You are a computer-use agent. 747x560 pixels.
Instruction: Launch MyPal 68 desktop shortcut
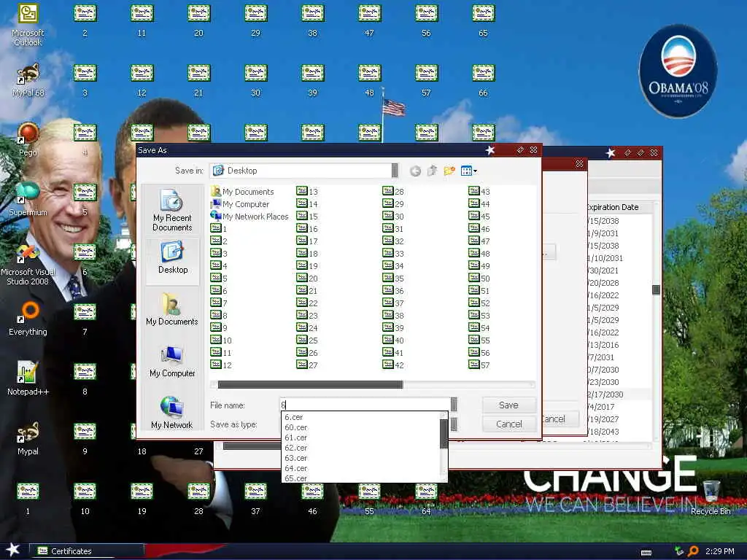pos(28,80)
